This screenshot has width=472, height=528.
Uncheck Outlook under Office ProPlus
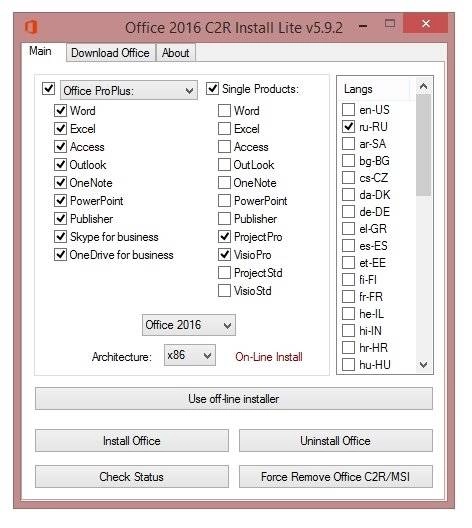pyautogui.click(x=61, y=165)
